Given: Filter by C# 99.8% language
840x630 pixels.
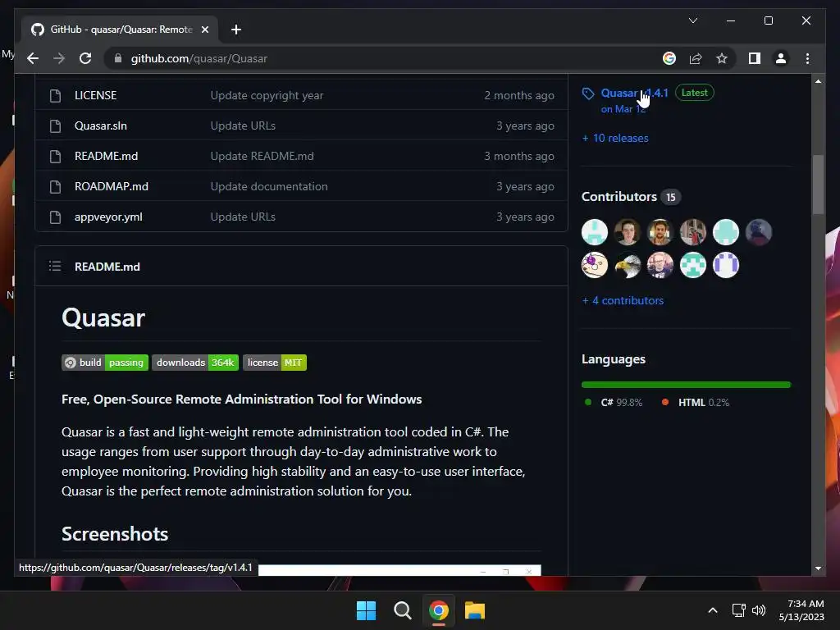Looking at the screenshot, I should point(614,402).
